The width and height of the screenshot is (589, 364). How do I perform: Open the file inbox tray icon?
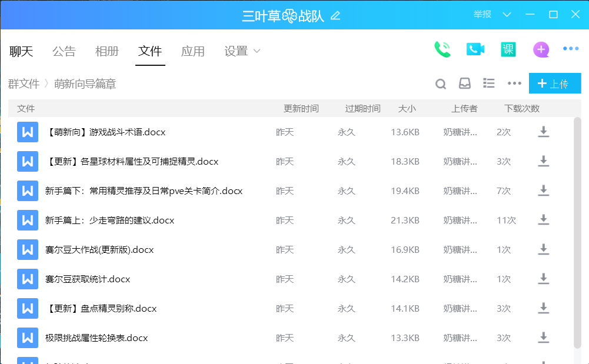[465, 84]
